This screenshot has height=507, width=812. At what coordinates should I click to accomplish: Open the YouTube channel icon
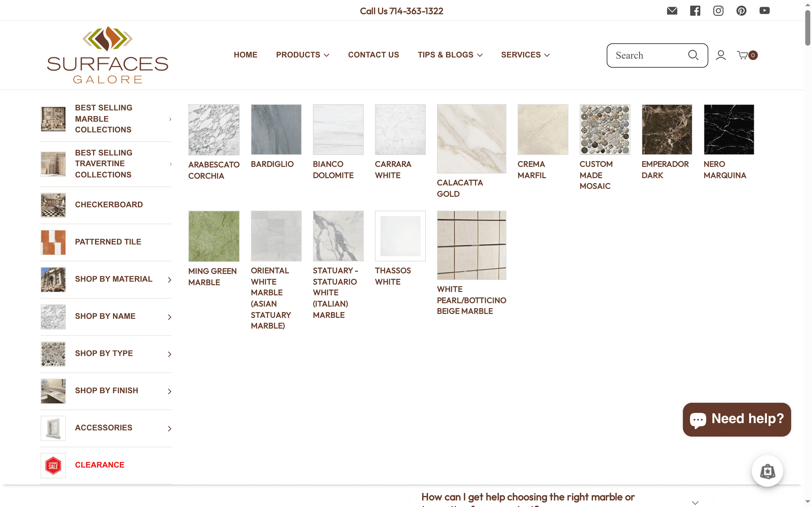pyautogui.click(x=765, y=10)
